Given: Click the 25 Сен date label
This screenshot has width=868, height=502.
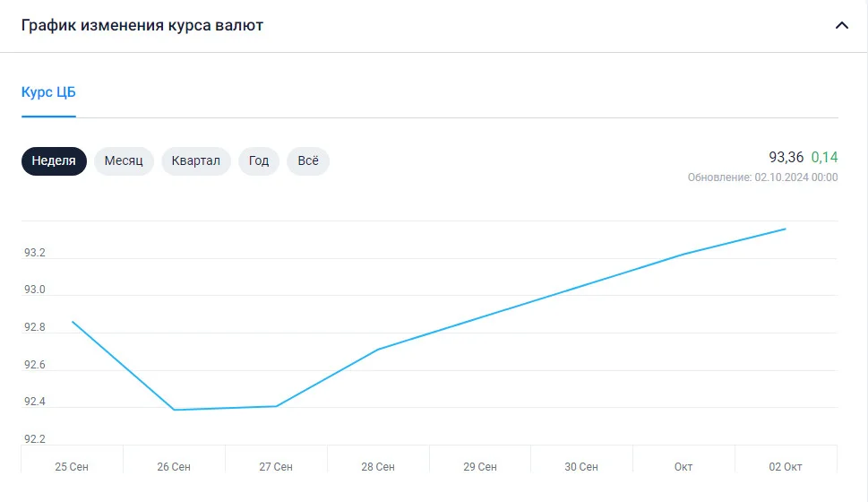Looking at the screenshot, I should pos(72,466).
